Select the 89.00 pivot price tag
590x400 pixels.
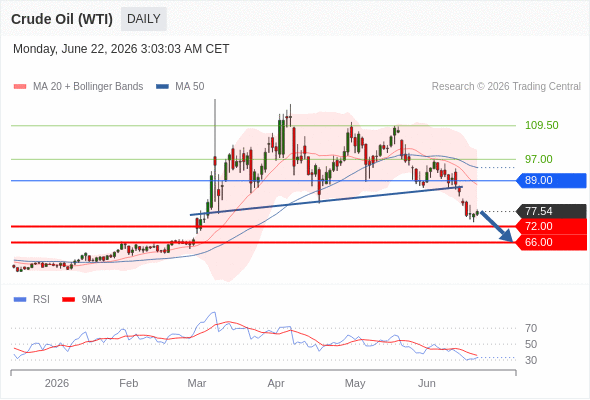point(551,181)
